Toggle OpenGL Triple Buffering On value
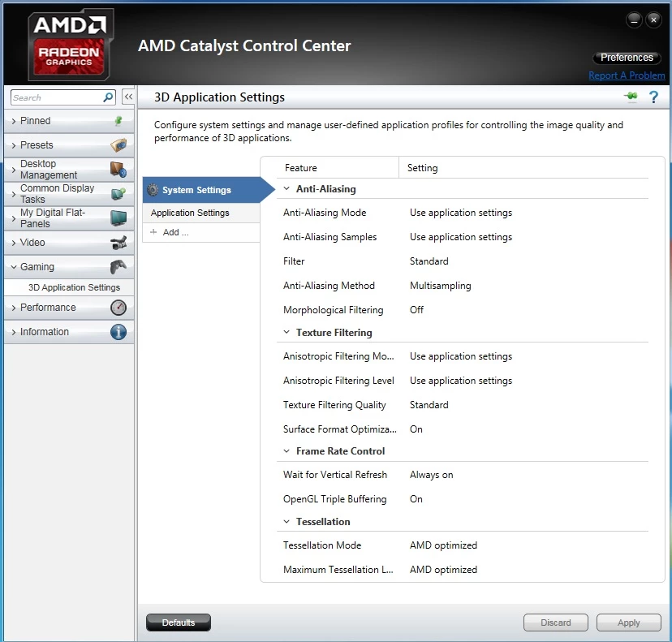The width and height of the screenshot is (672, 642). point(416,499)
